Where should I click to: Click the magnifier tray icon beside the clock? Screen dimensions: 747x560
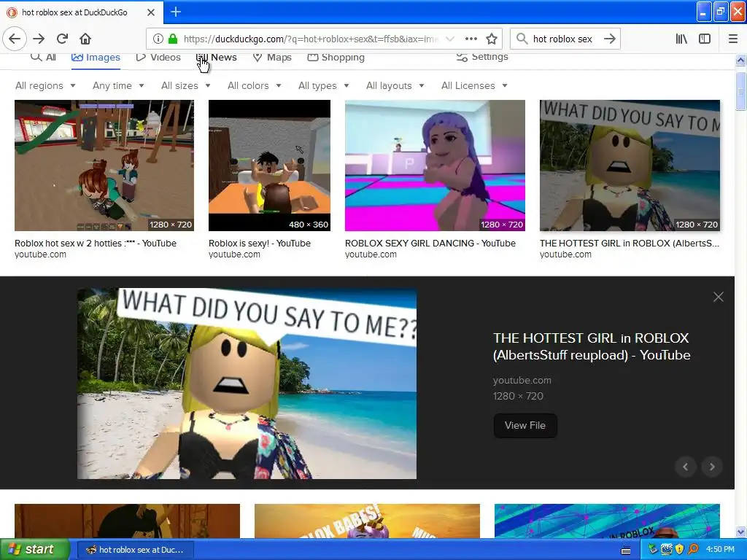[693, 550]
